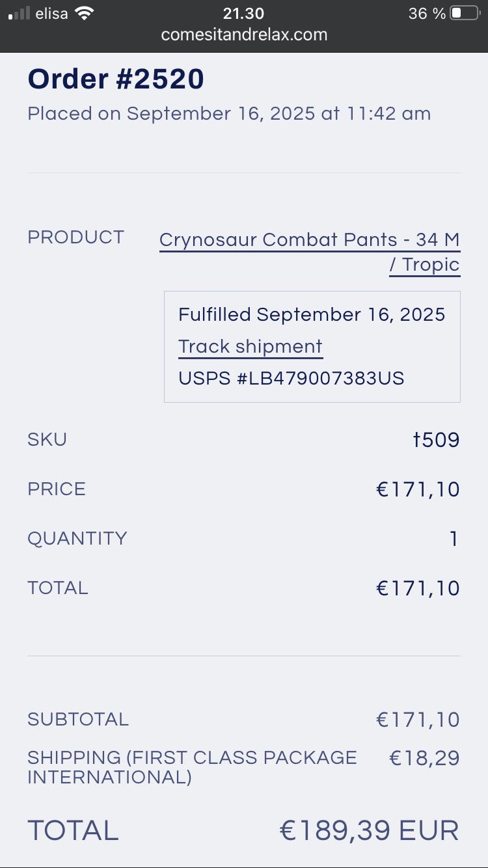Screen dimensions: 488x868
Task: Open the Track shipment link
Action: 251,346
